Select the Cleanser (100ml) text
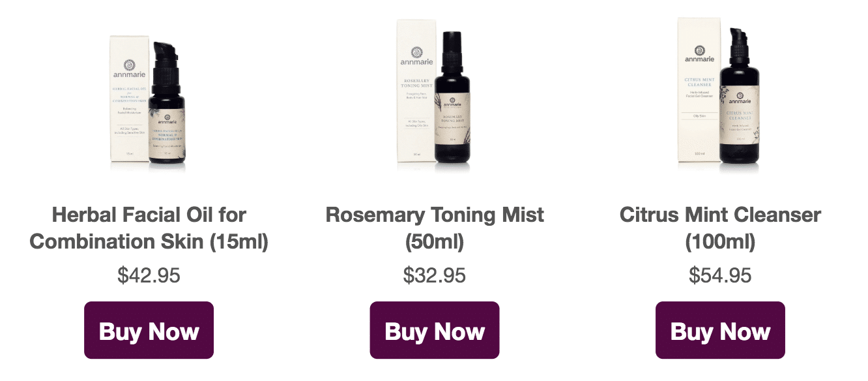868x381 pixels. click(720, 241)
